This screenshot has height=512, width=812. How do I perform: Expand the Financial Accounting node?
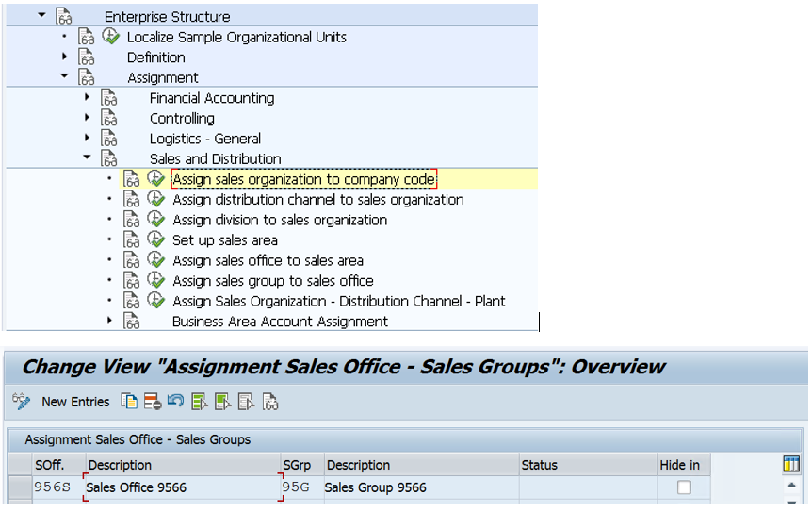click(x=87, y=98)
